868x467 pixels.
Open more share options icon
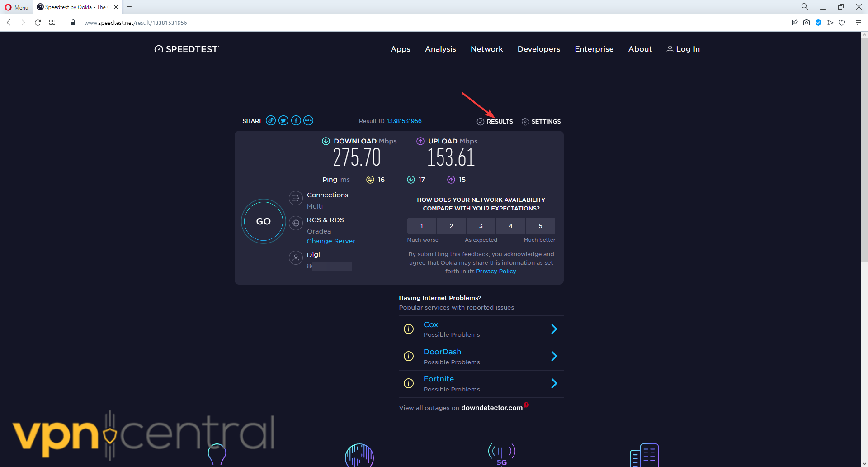coord(308,120)
